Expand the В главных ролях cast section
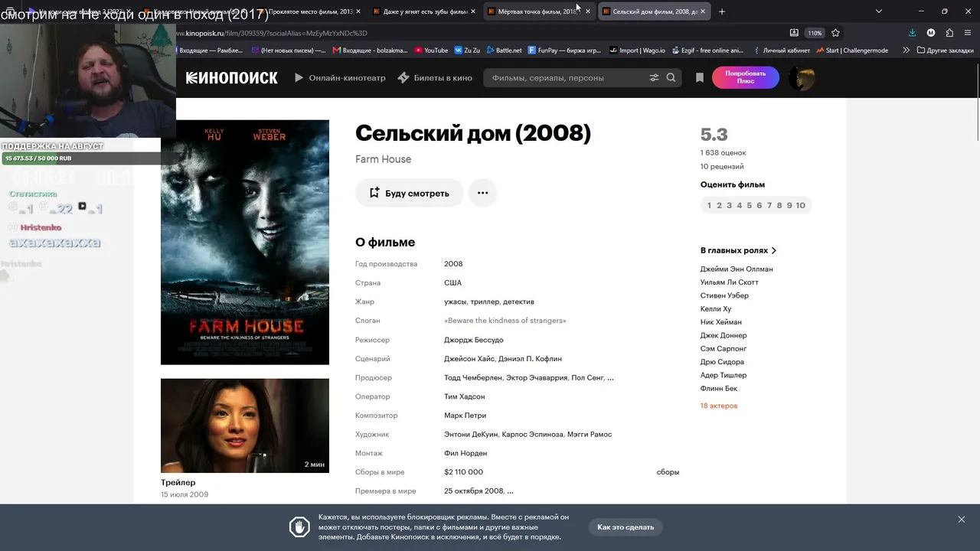 click(738, 250)
